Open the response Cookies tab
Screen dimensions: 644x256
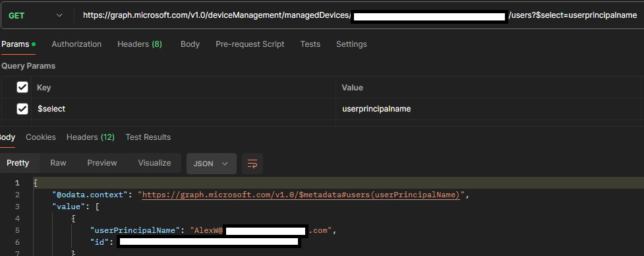coord(41,137)
